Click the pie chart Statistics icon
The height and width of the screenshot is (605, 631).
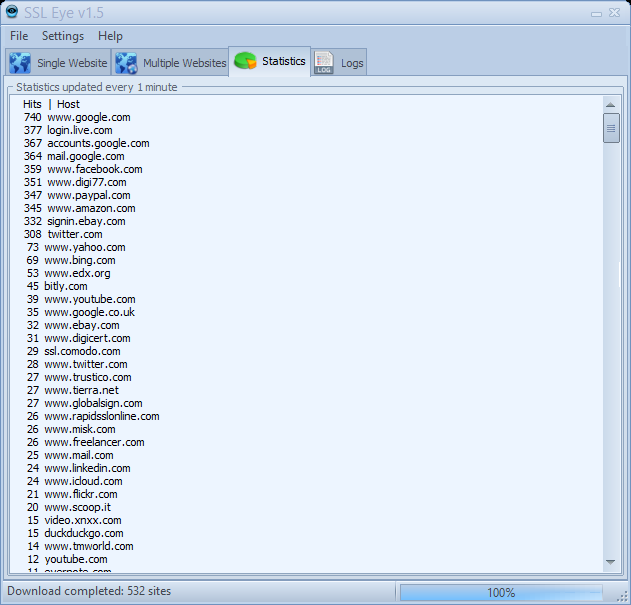pos(245,61)
